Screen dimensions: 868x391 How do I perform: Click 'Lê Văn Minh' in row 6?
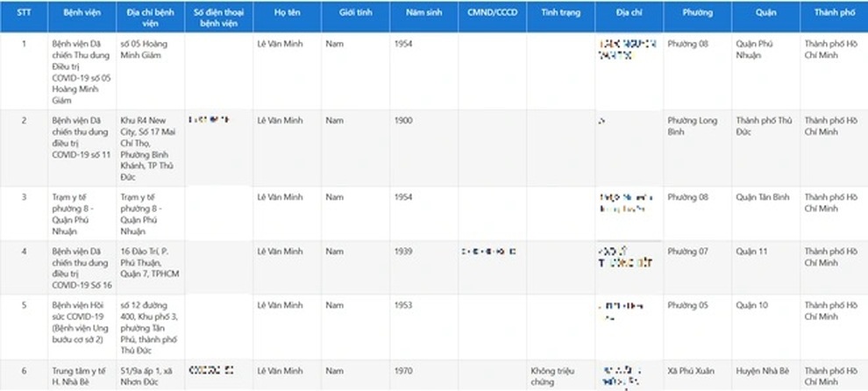pyautogui.click(x=280, y=371)
